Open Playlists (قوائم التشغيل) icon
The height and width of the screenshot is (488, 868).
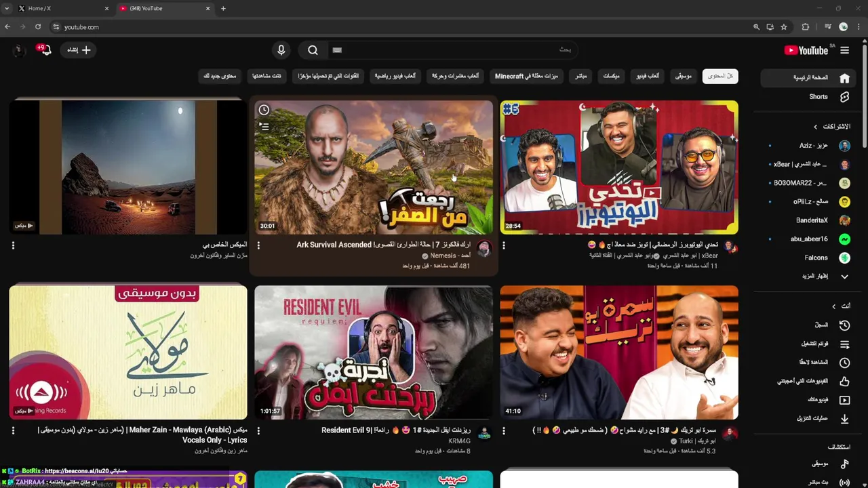[x=844, y=344]
